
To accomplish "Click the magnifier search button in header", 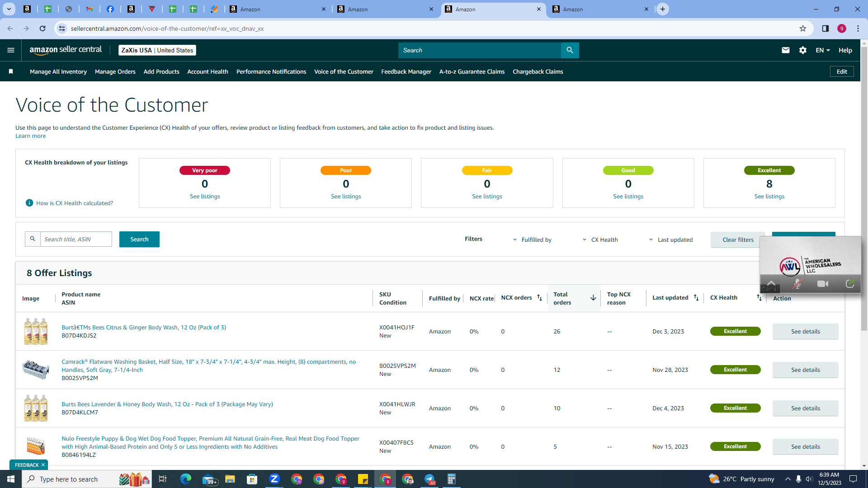I will pos(570,50).
